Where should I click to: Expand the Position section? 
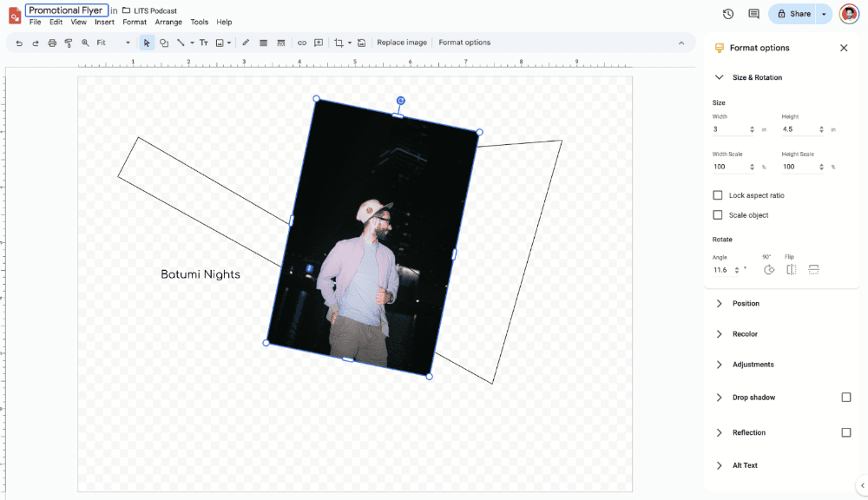pyautogui.click(x=746, y=304)
